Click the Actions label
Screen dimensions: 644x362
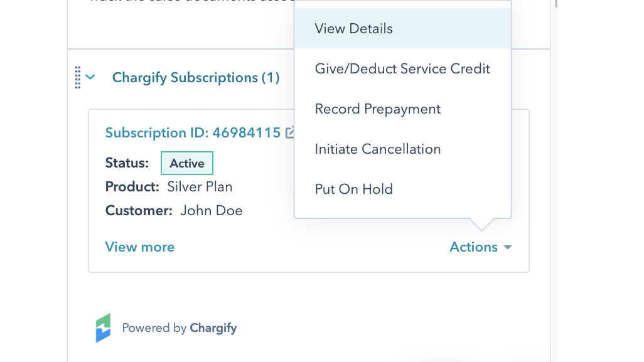click(x=473, y=247)
